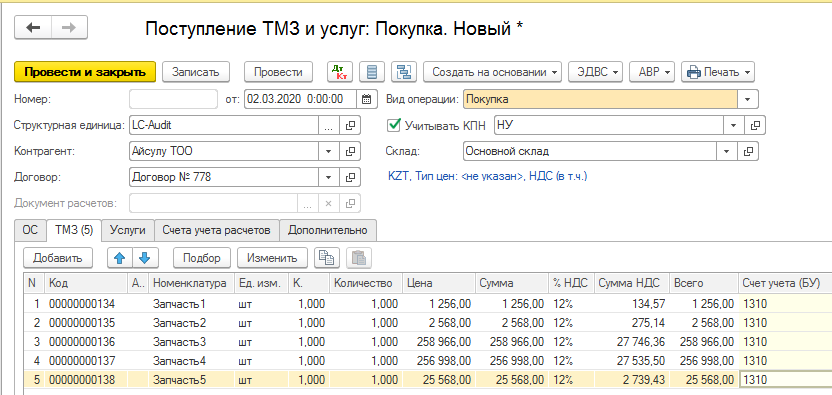This screenshot has height=395, width=832.
Task: Expand the Договор dropdown arrow
Action: [x=329, y=177]
